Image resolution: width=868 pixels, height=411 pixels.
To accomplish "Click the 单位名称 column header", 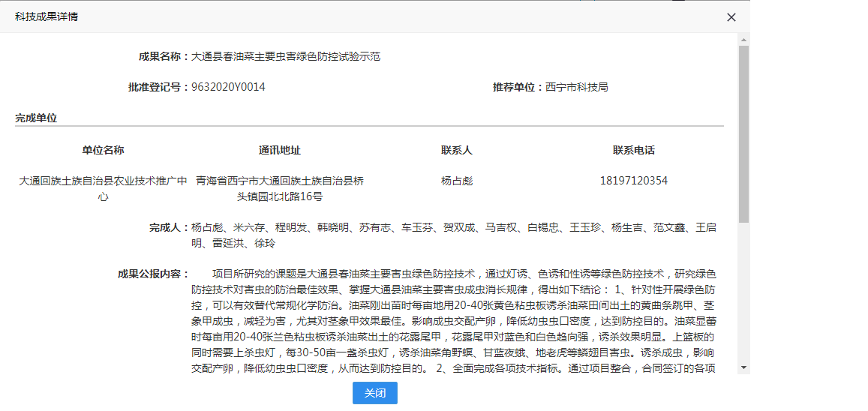I will 103,150.
